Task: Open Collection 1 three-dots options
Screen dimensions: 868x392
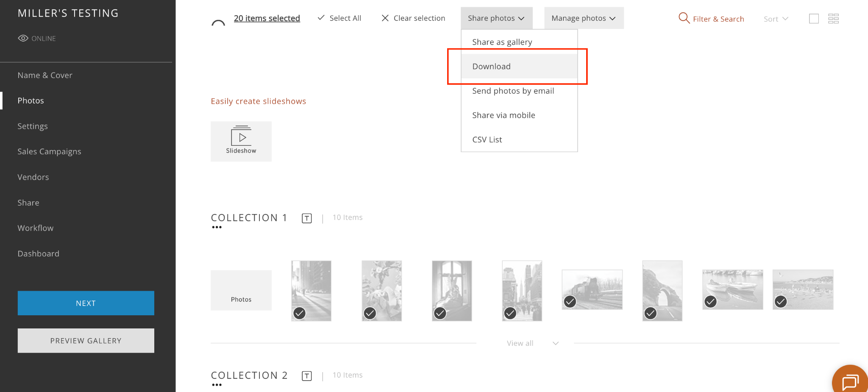Action: pos(217,228)
